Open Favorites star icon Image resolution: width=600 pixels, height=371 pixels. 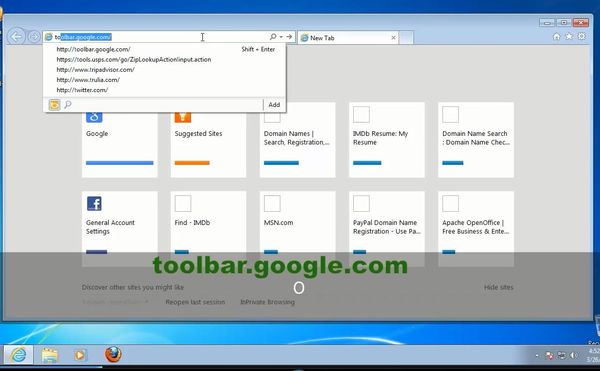(x=569, y=36)
